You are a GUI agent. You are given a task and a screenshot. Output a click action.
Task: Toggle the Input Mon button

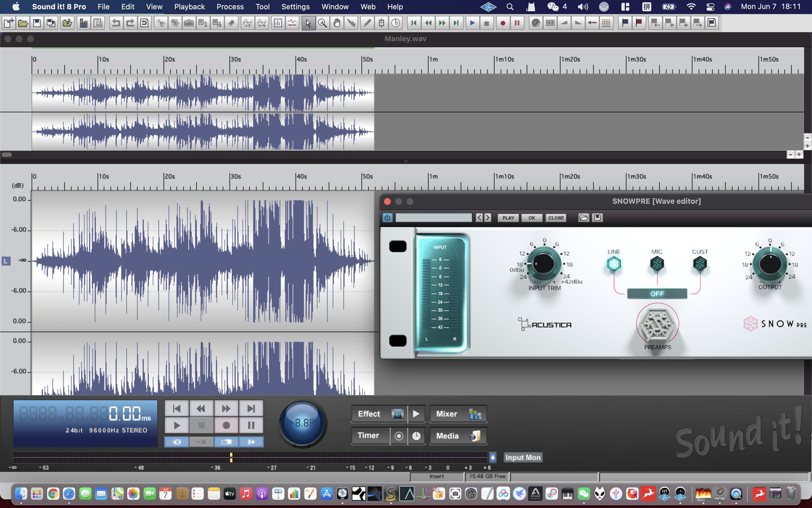tap(523, 457)
